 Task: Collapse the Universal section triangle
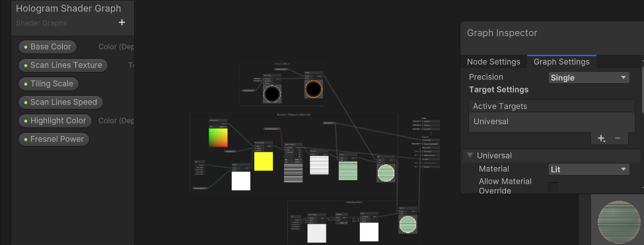[470, 155]
